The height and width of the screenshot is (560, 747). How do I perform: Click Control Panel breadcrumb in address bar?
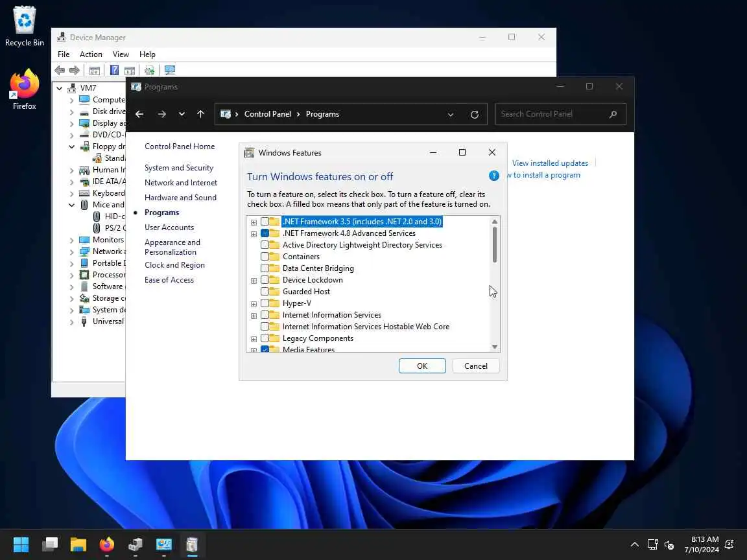point(267,114)
